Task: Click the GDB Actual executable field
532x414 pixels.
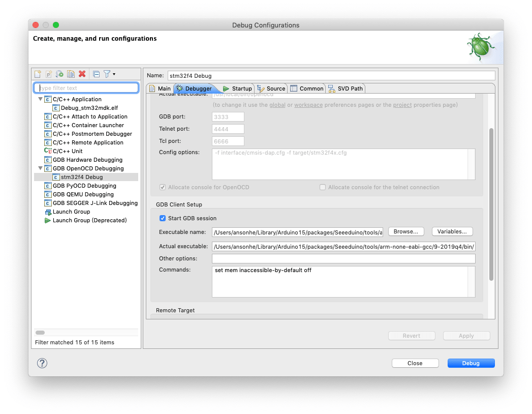Action: pyautogui.click(x=343, y=247)
